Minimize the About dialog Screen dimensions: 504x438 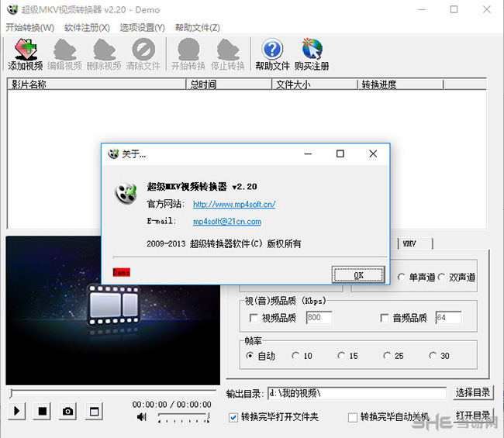(x=308, y=153)
